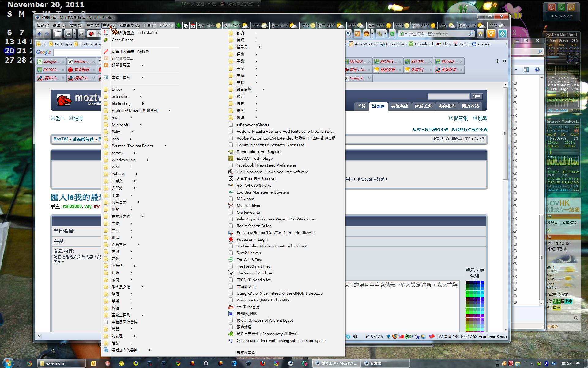The image size is (588, 368).
Task: Click the taskbar clock 00:53
Action: click(571, 363)
